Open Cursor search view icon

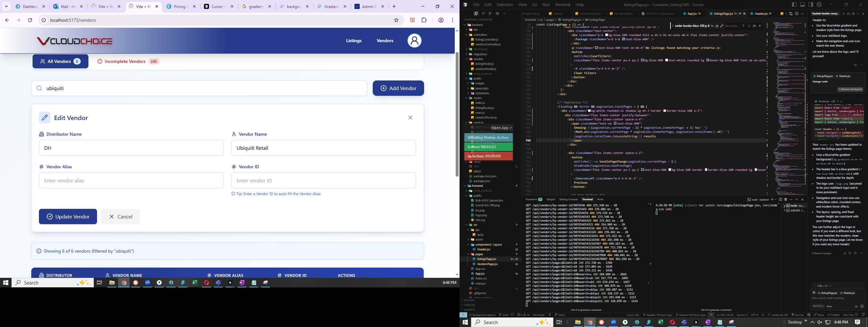tap(483, 13)
